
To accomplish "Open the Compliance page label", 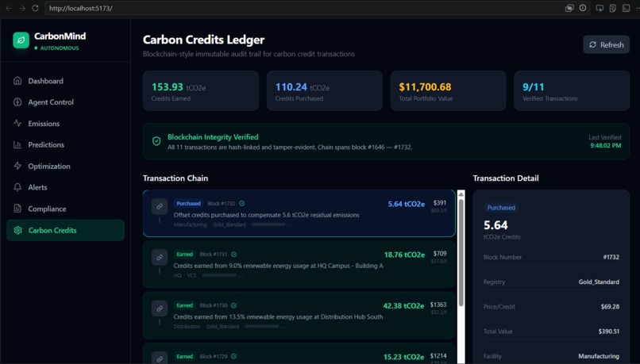I will click(x=47, y=209).
